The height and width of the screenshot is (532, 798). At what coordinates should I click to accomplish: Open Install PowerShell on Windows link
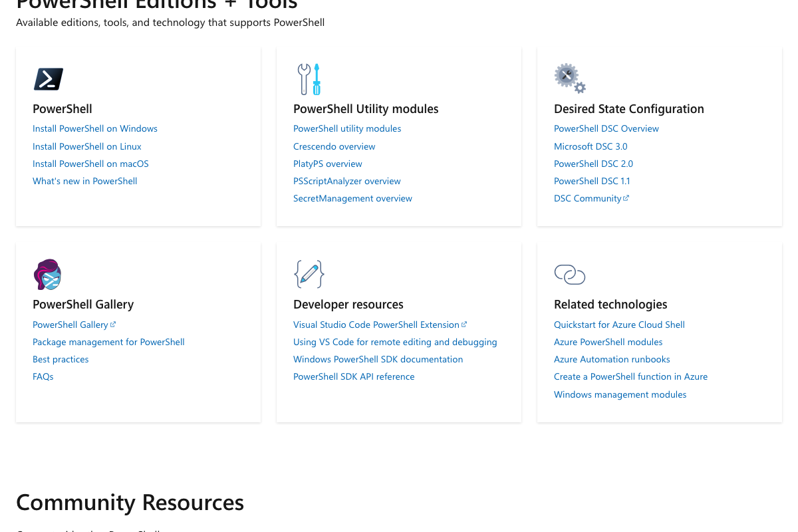point(95,129)
